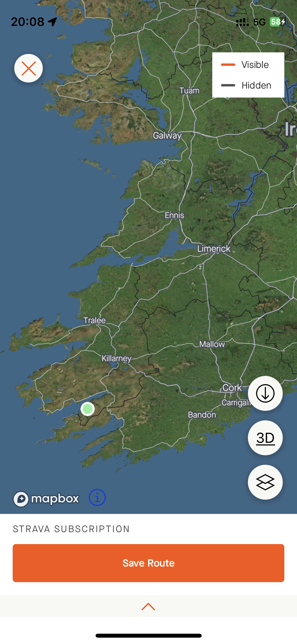This screenshot has height=644, width=297.
Task: Click the grey Hidden line swatch
Action: (x=228, y=85)
